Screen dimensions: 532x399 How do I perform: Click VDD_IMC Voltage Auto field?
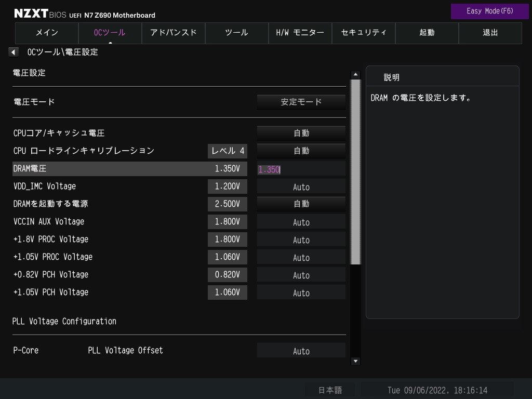click(x=301, y=187)
